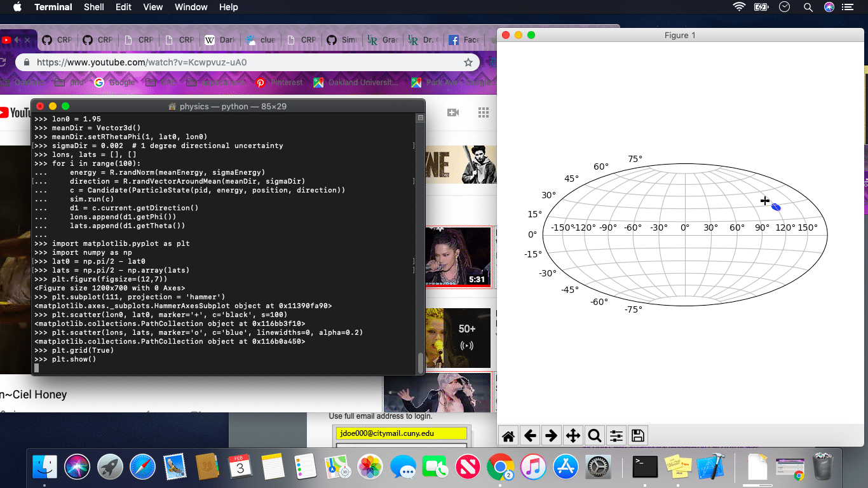Open News app in the Dock
Image resolution: width=868 pixels, height=488 pixels.
pos(468,468)
